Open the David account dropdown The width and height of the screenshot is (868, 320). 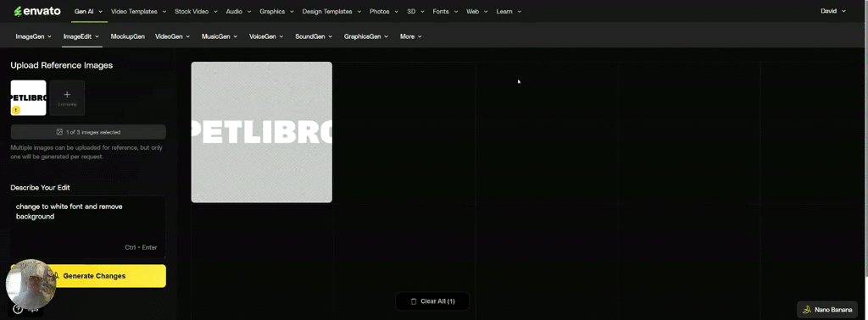click(x=833, y=11)
